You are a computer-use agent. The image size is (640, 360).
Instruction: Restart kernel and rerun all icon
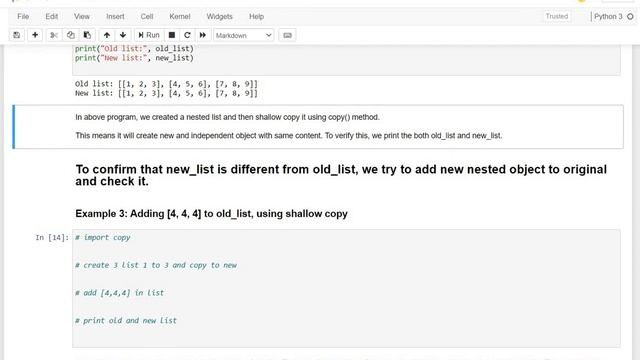203,35
